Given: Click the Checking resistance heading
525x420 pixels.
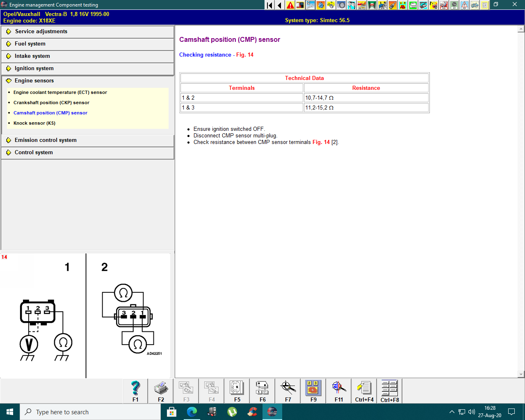Looking at the screenshot, I should coord(205,55).
